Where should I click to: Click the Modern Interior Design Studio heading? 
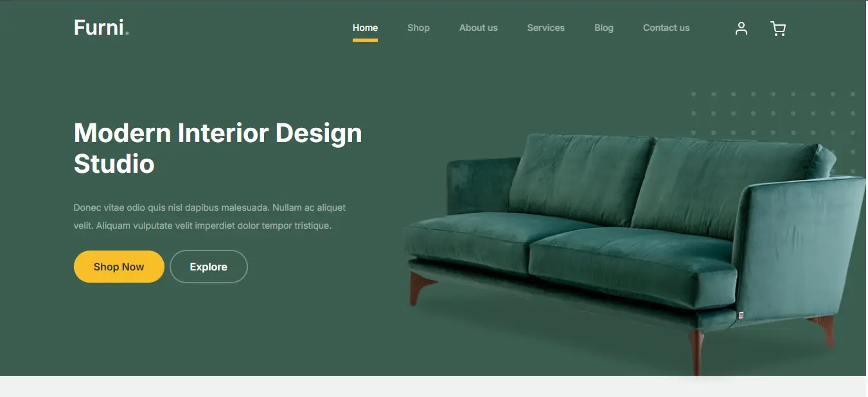click(x=218, y=148)
